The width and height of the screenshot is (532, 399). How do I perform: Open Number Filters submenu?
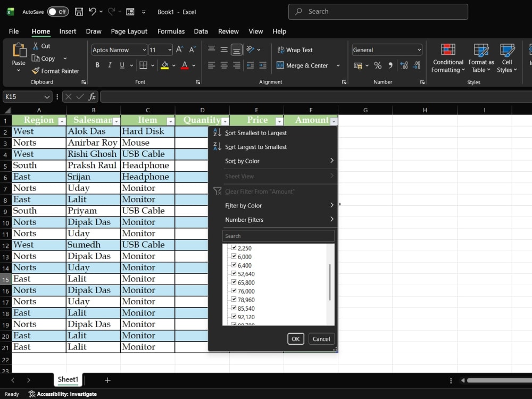pyautogui.click(x=273, y=220)
